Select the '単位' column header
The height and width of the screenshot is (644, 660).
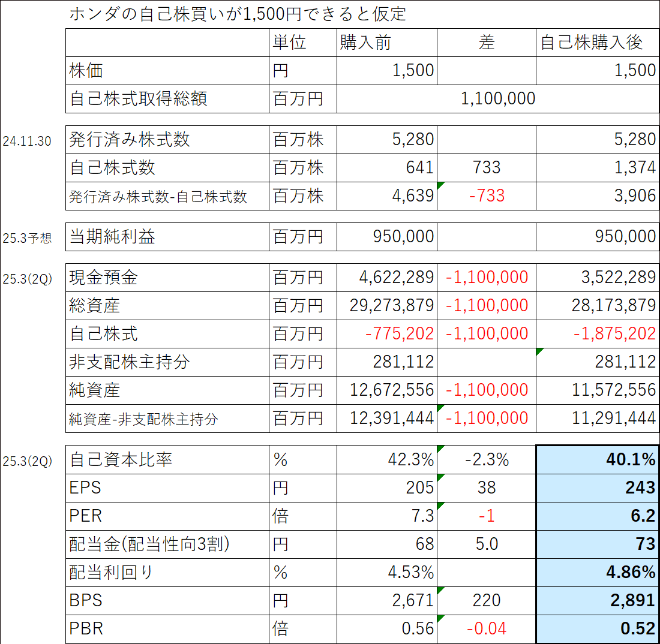click(x=289, y=43)
